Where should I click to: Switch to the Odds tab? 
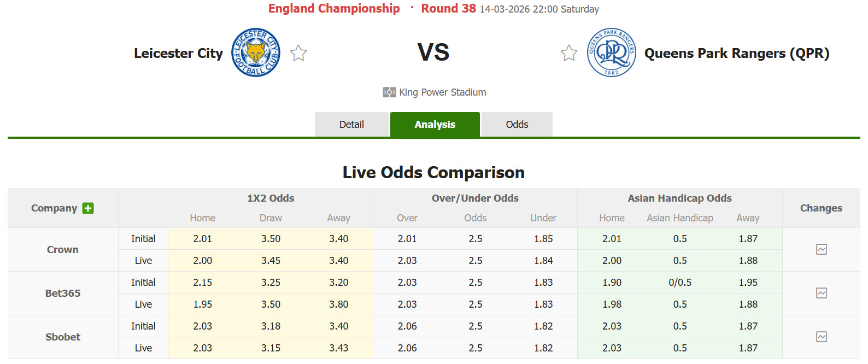click(x=516, y=124)
